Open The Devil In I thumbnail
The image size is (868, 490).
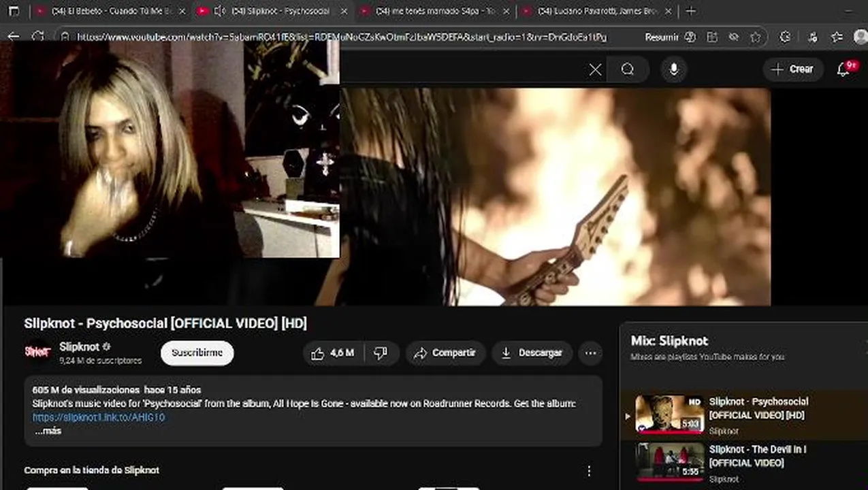tap(670, 461)
